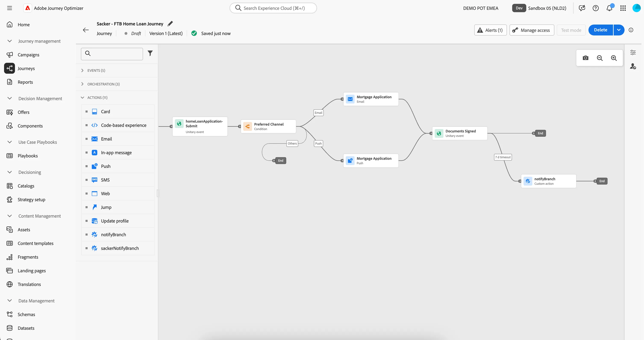Collapse the Decision Management nav group
This screenshot has width=644, height=340.
[x=10, y=98]
